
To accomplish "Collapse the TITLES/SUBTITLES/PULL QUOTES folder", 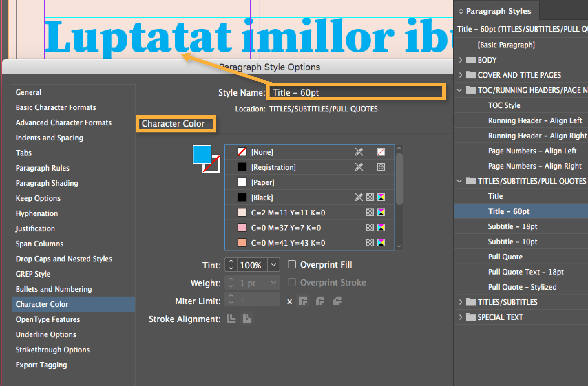I will coord(460,181).
